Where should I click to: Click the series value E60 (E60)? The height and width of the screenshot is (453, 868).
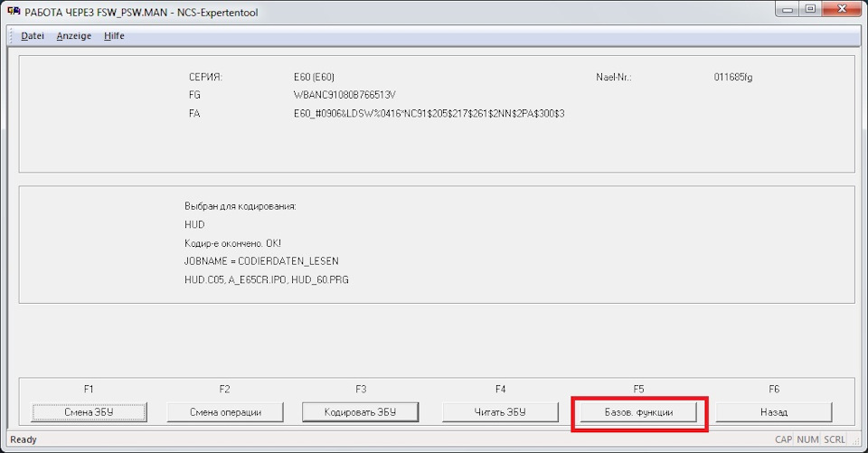click(314, 77)
